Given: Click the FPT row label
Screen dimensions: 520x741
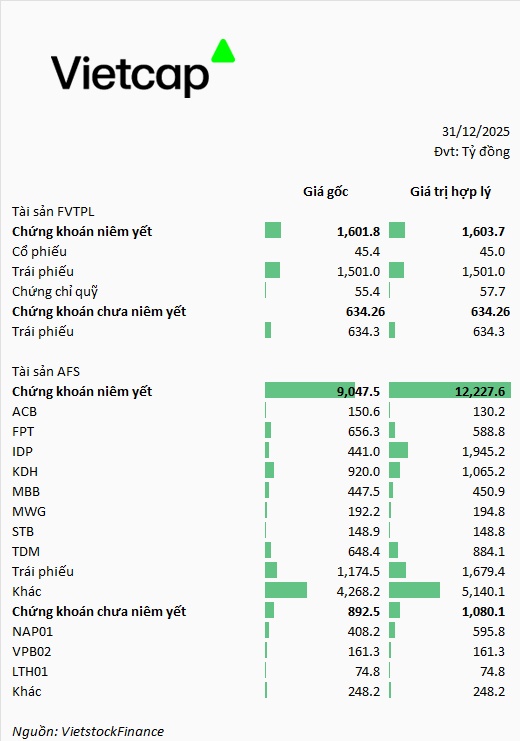Looking at the screenshot, I should [23, 431].
